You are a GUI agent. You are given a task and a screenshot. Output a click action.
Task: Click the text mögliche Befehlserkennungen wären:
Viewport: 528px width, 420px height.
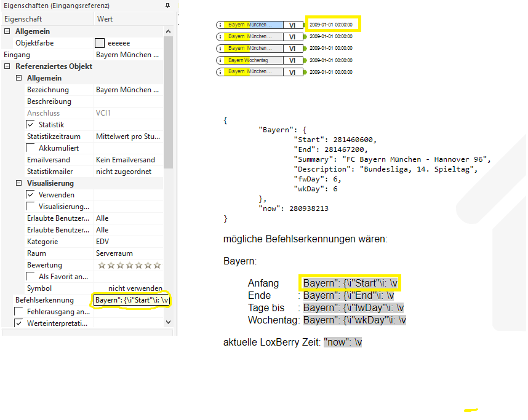pyautogui.click(x=305, y=239)
